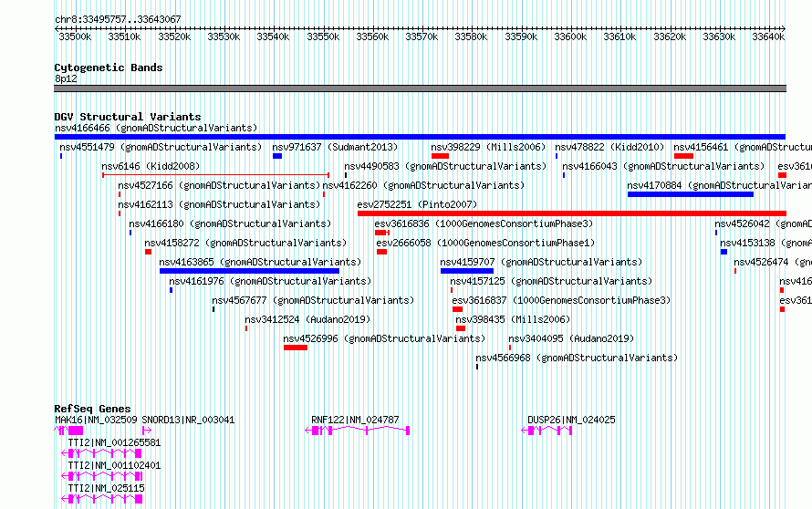Viewport: 812px width, 509px height.
Task: Select blue bar under nsv971637
Action: [x=277, y=156]
